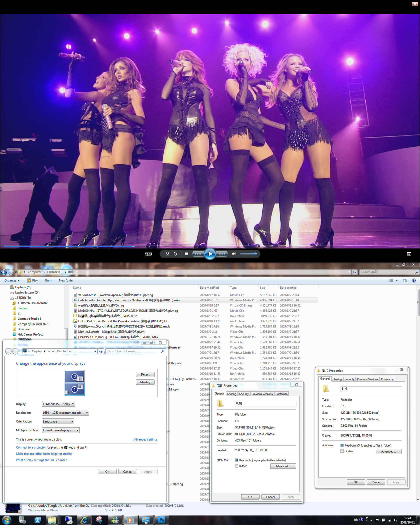Select Camtasia Studio 6 folder in tree
The width and height of the screenshot is (420, 525).
point(29,319)
